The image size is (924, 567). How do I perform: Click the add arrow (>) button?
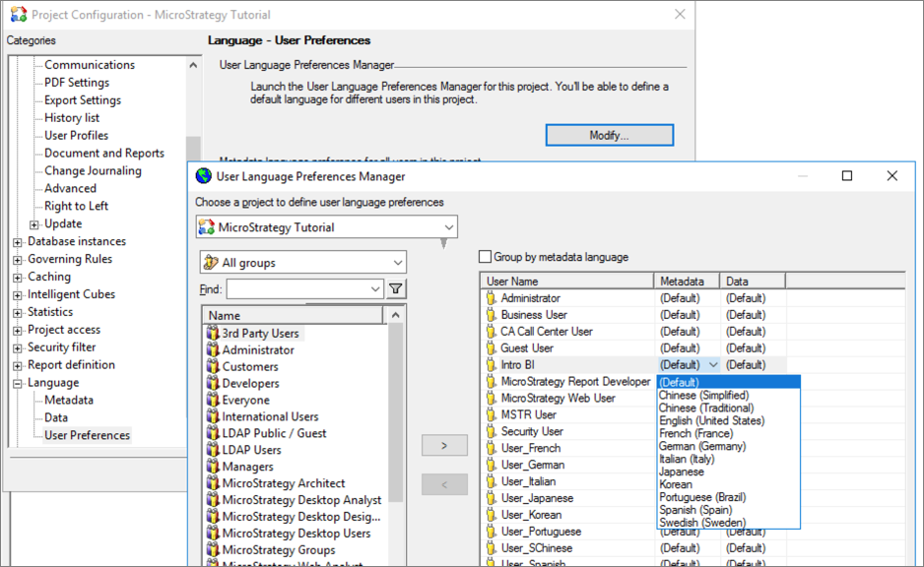click(443, 446)
